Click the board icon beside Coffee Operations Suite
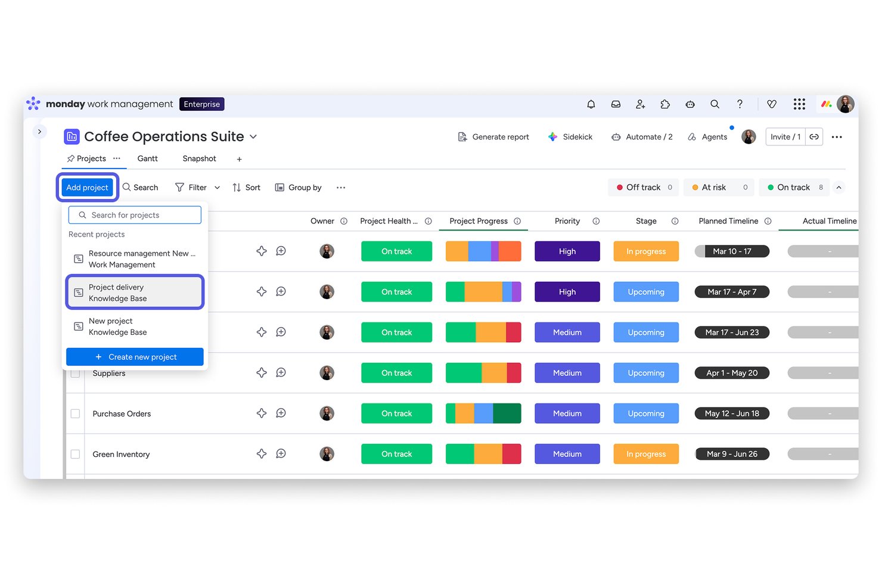The height and width of the screenshot is (588, 882). click(x=72, y=136)
